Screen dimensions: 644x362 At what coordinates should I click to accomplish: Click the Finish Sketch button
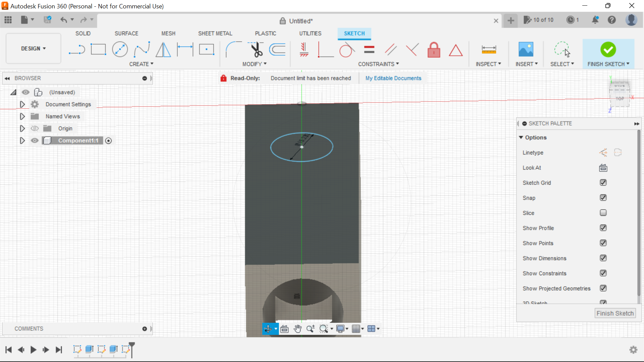(x=615, y=313)
